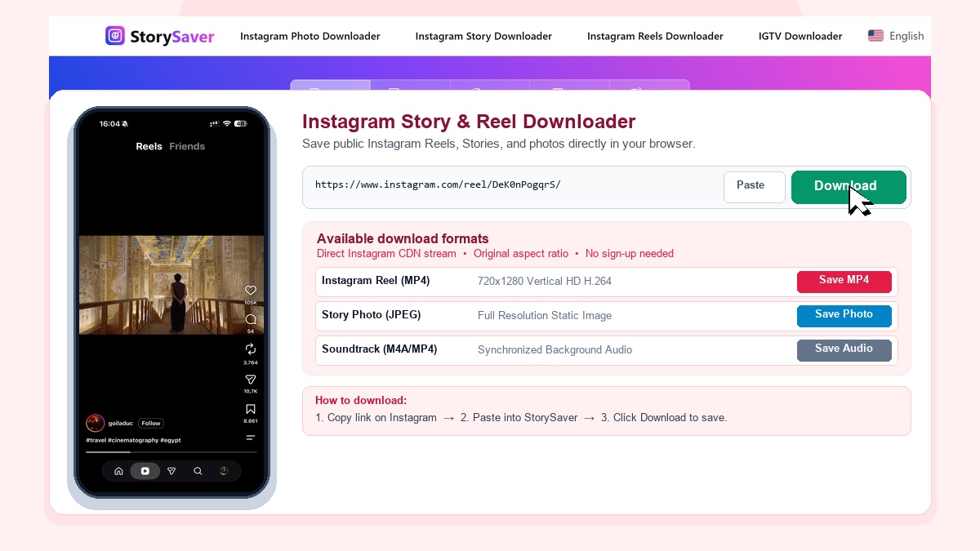Tap the bookmark save icon on the reel
Image resolution: width=980 pixels, height=551 pixels.
pyautogui.click(x=251, y=409)
